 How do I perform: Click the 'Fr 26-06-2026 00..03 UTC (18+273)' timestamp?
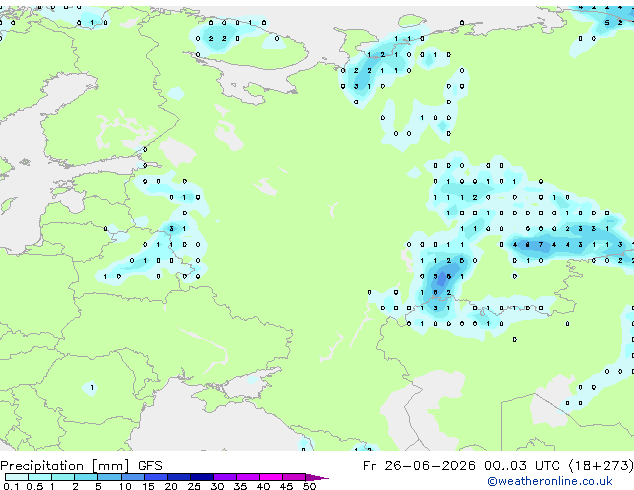pyautogui.click(x=498, y=466)
